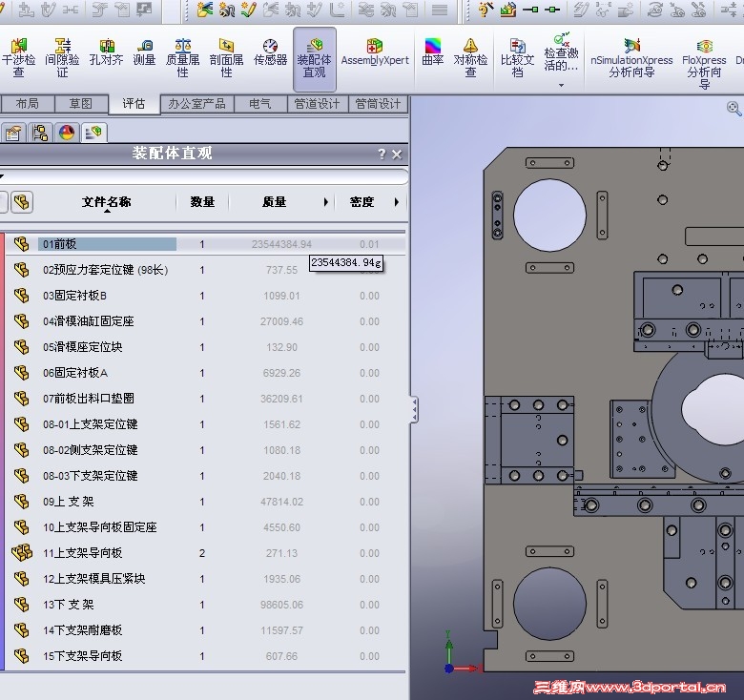
Task: Sort by the 密度 column header
Action: 362,202
